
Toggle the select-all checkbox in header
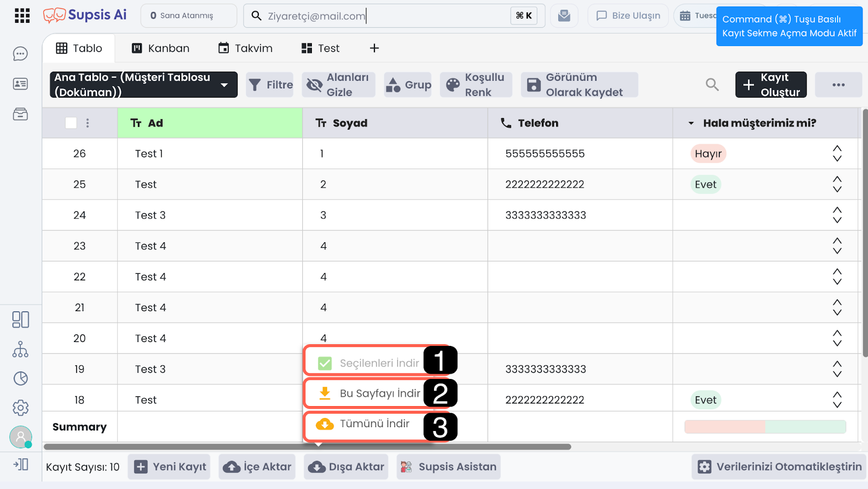click(x=71, y=123)
